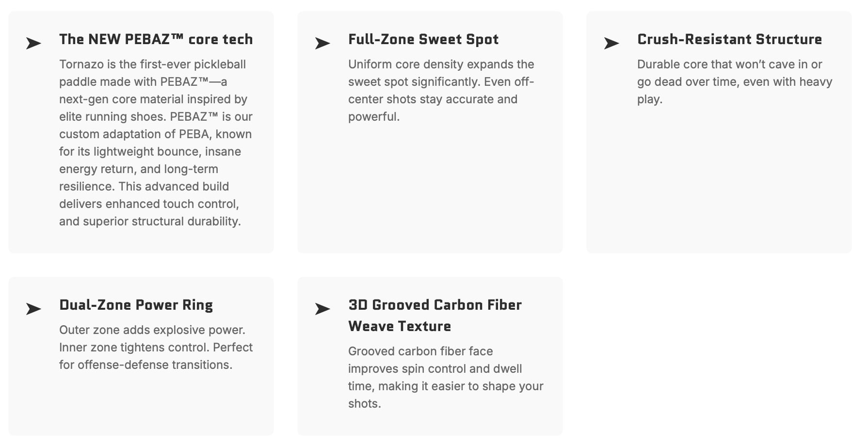Click the "Crush-Resistant Structure" title

click(729, 39)
